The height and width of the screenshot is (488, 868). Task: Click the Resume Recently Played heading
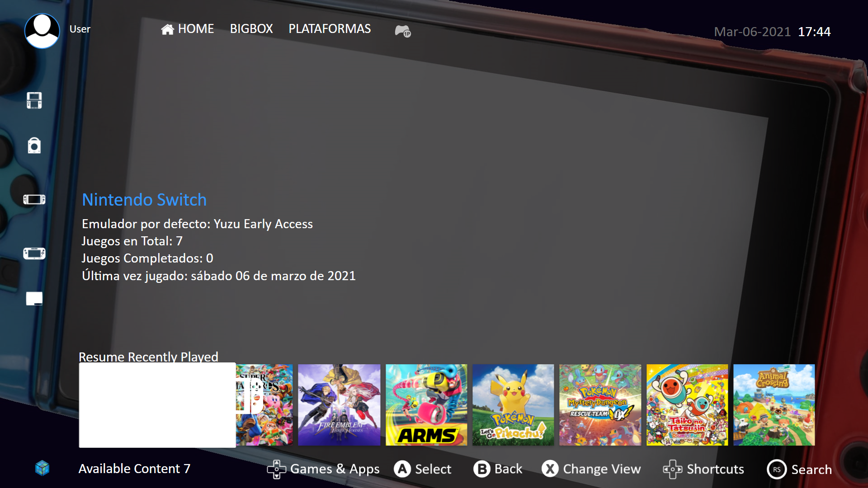tap(148, 357)
